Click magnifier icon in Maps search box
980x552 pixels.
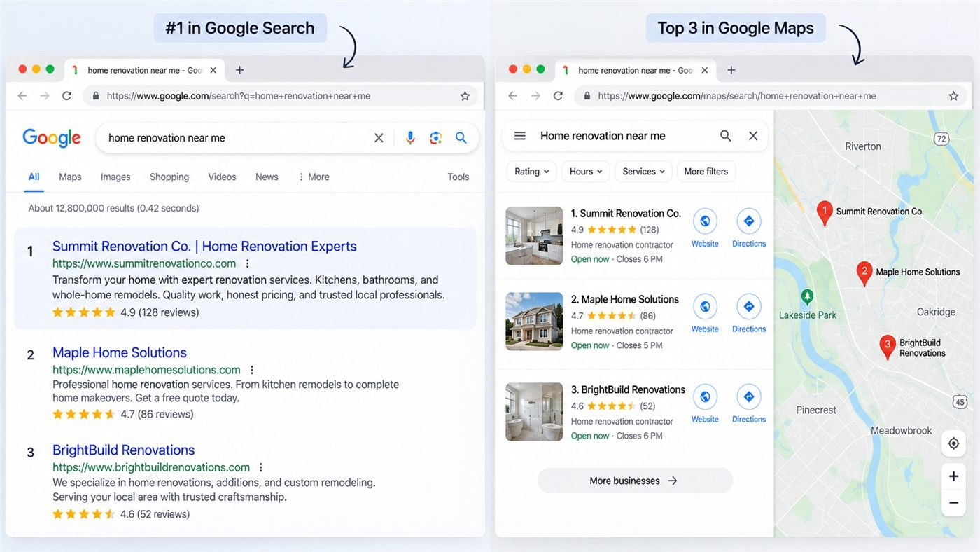pyautogui.click(x=726, y=136)
